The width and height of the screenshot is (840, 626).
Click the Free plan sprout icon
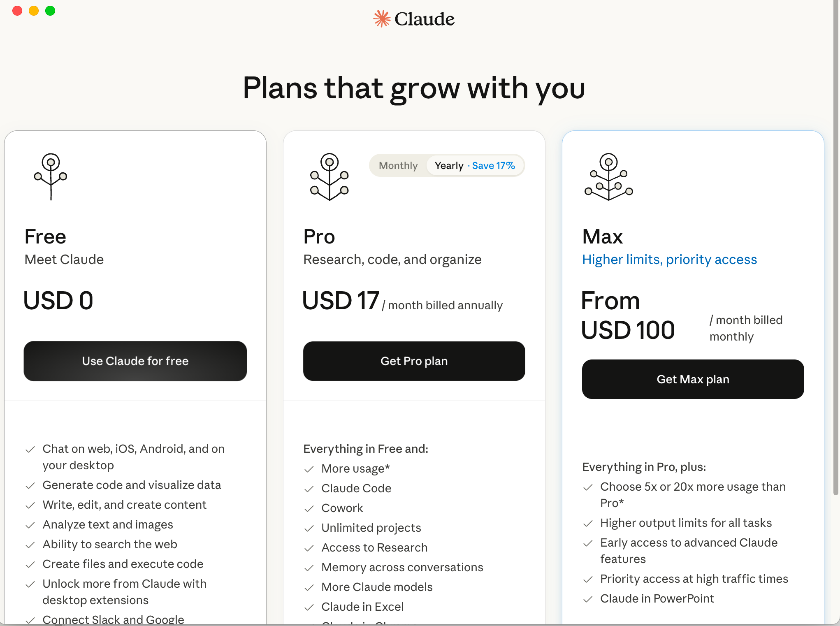point(51,177)
